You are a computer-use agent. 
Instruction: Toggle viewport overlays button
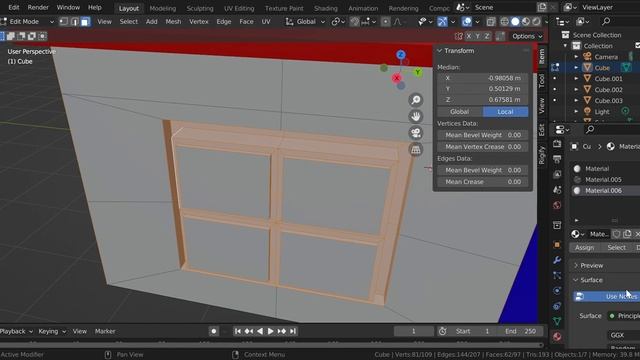(x=467, y=22)
